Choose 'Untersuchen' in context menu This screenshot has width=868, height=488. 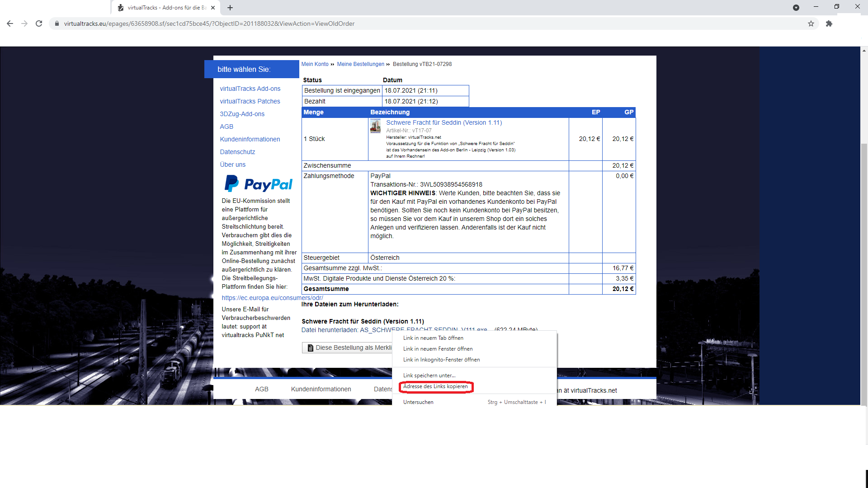418,402
